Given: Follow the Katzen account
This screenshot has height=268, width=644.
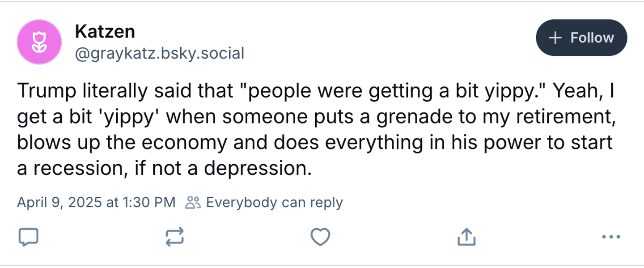Looking at the screenshot, I should pos(581,38).
